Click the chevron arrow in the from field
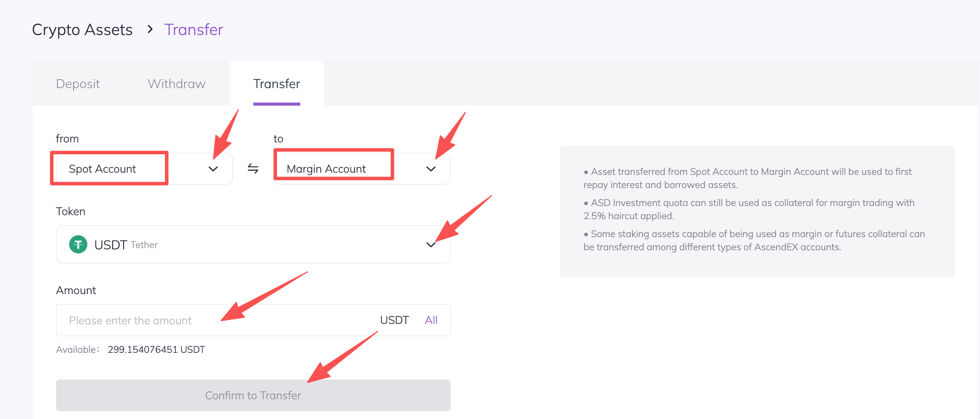This screenshot has height=419, width=980. (213, 169)
